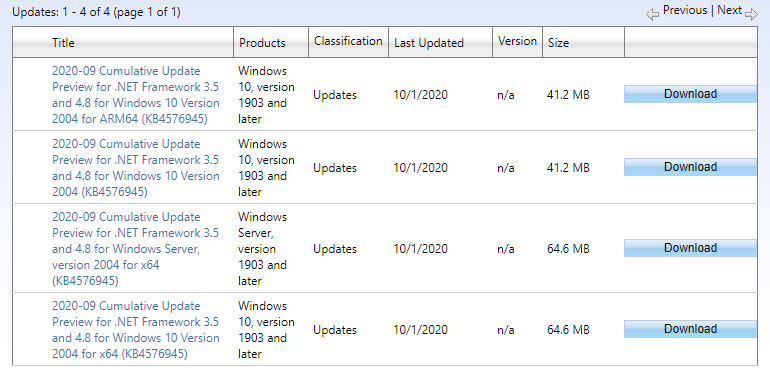
Task: Sort by Version column header
Action: tap(517, 41)
